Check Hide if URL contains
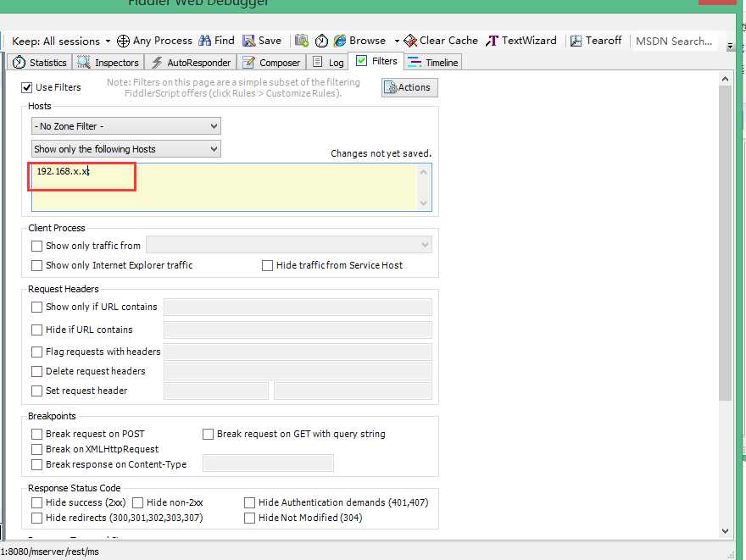This screenshot has height=560, width=746. point(36,330)
